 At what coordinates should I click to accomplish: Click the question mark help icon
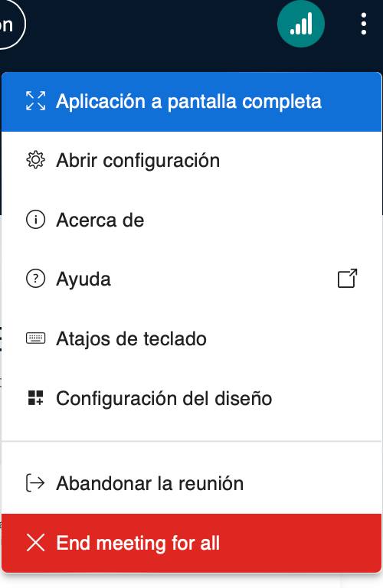(36, 279)
